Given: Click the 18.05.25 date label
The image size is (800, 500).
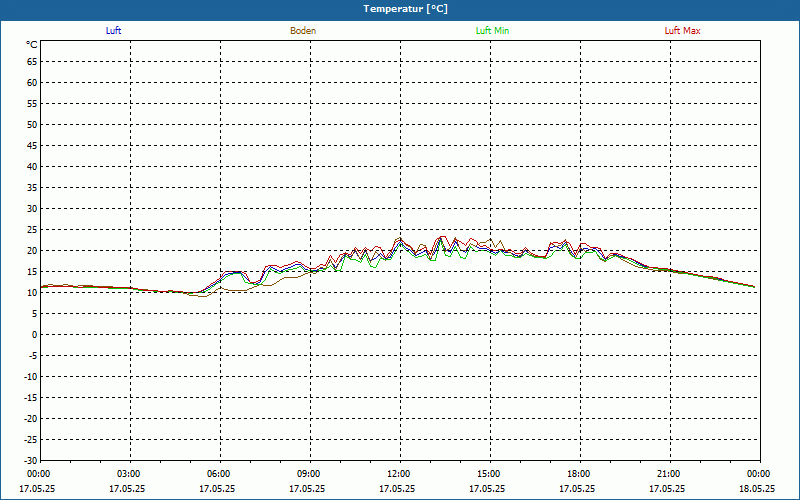Looking at the screenshot, I should pos(757,489).
